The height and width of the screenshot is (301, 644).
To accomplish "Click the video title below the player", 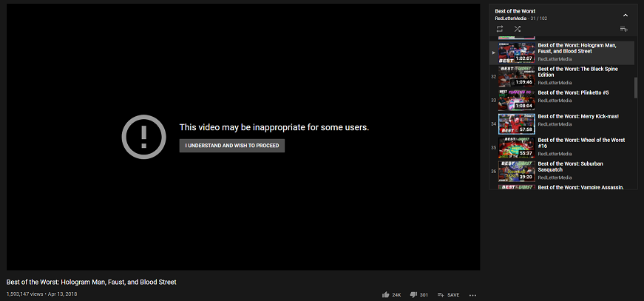I will [x=91, y=282].
